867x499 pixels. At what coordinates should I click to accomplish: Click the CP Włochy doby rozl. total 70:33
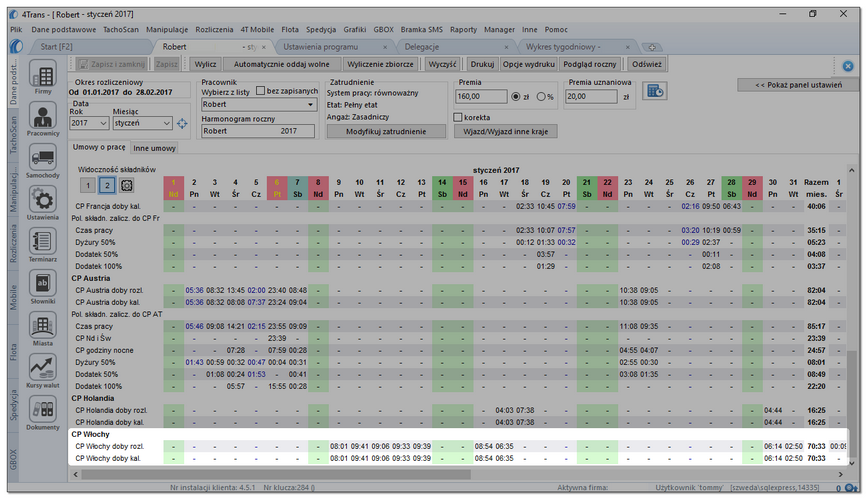click(816, 446)
